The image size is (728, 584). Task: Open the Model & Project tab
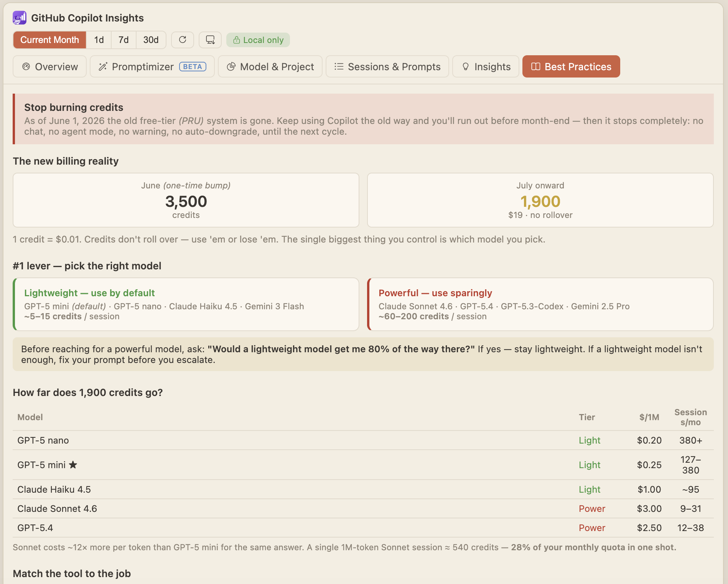pos(270,66)
